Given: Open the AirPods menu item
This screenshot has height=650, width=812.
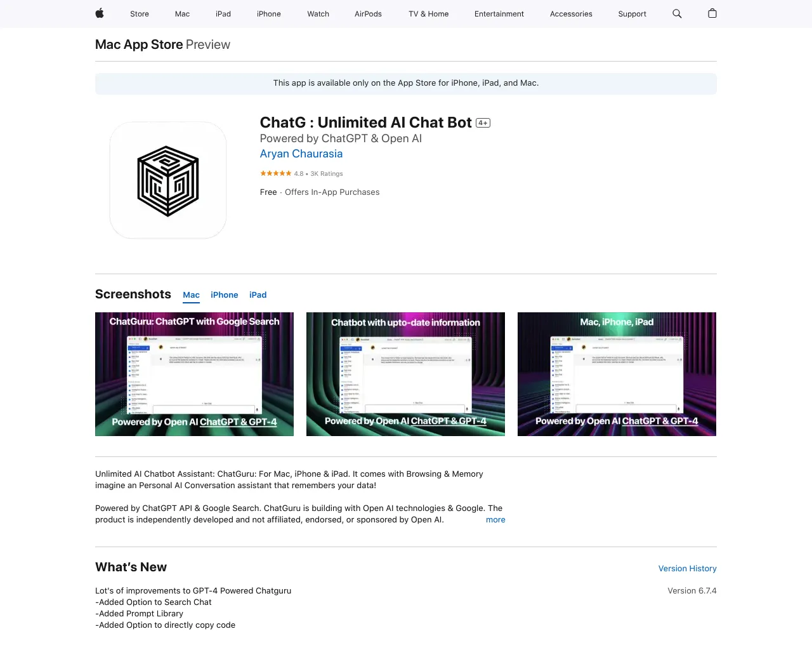Looking at the screenshot, I should pyautogui.click(x=368, y=14).
